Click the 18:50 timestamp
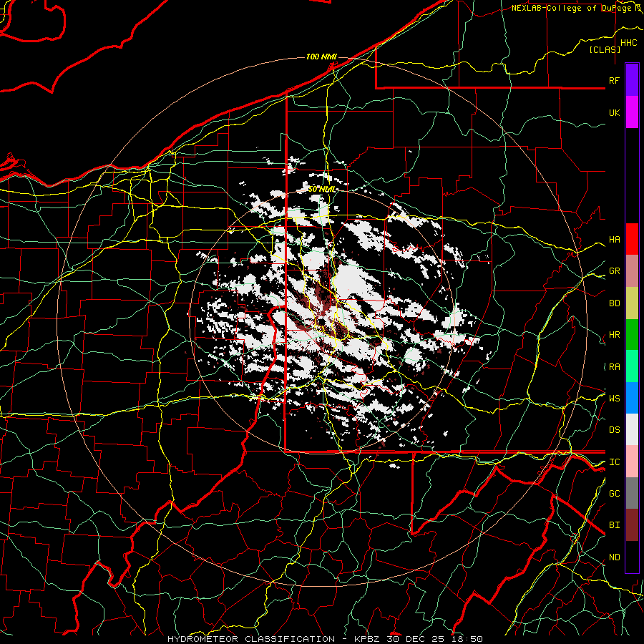The height and width of the screenshot is (644, 644). point(469,639)
